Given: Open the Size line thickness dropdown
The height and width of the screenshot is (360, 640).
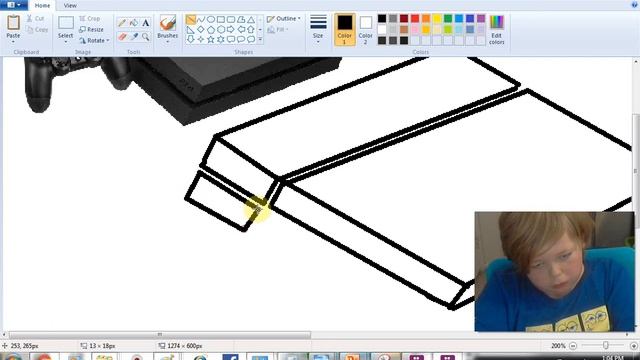Looking at the screenshot, I should click(x=318, y=29).
